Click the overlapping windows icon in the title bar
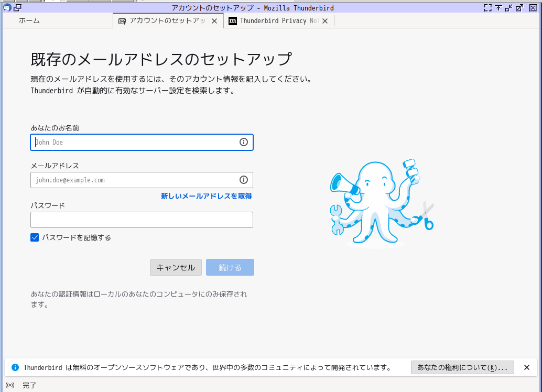 (x=17, y=7)
